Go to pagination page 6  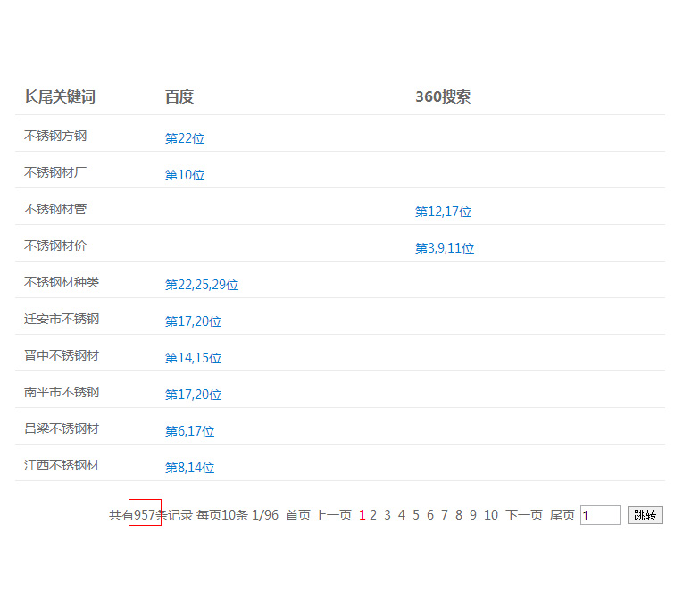[430, 515]
